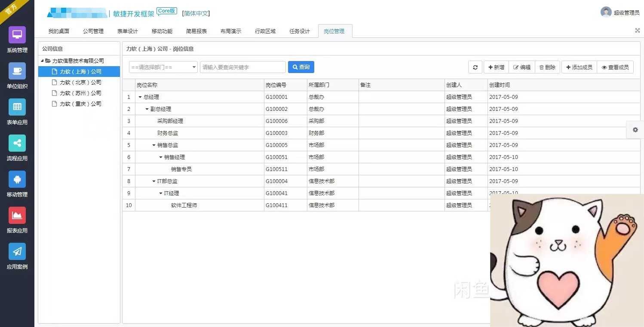
Task: Collapse the IT部总监 row arrow
Action: pyautogui.click(x=154, y=181)
